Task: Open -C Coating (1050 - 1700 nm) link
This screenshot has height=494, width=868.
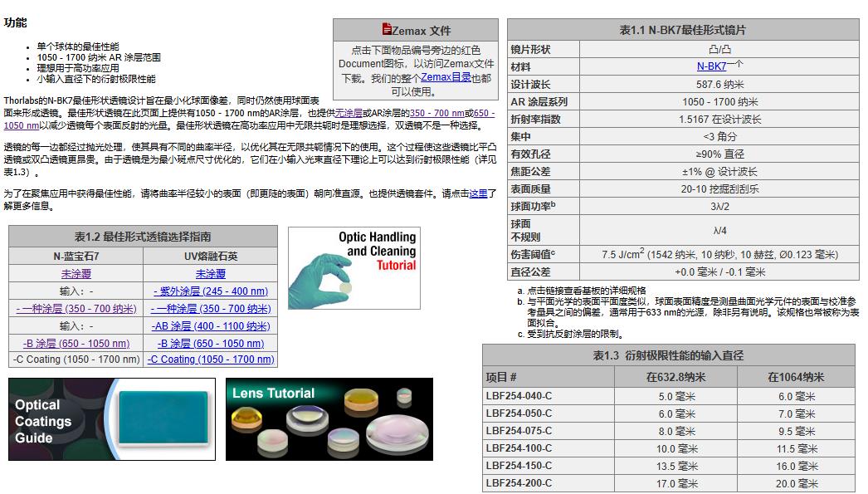Action: 210,359
